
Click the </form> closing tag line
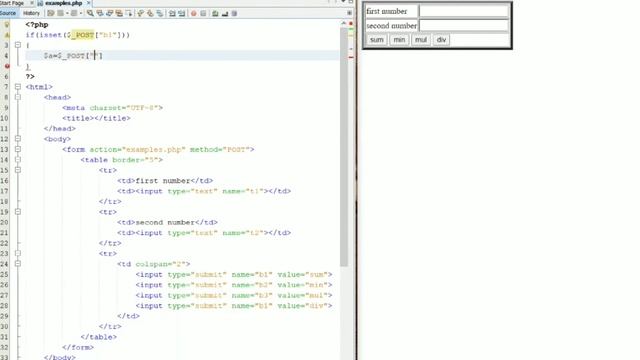pyautogui.click(x=78, y=347)
